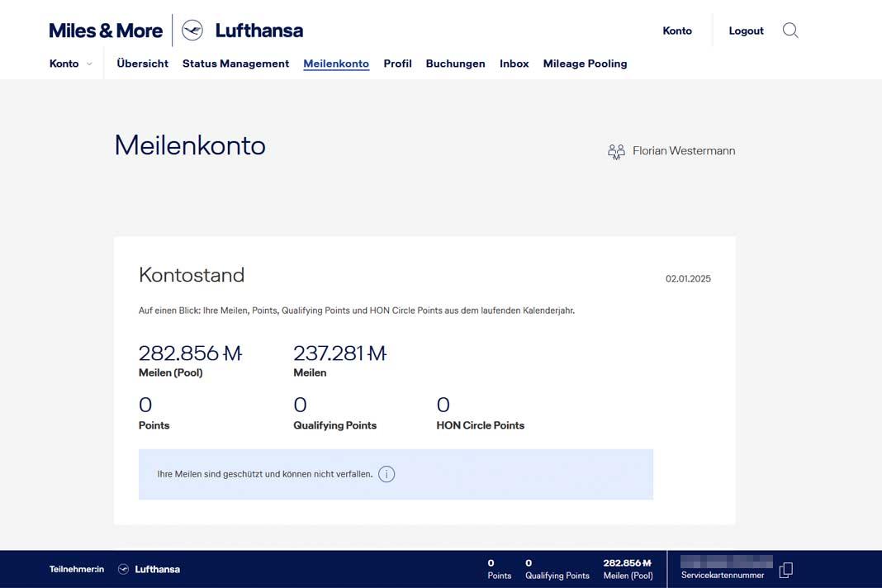Expand the Konto dropdown chevron
Viewport: 882px width, 588px height.
tap(89, 64)
